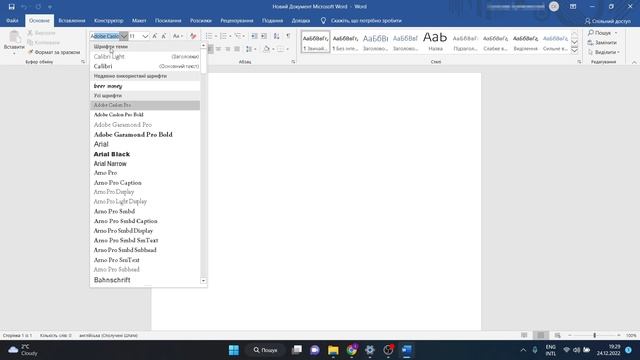The width and height of the screenshot is (640, 360).
Task: Click font list scroll down arrow
Action: [203, 281]
